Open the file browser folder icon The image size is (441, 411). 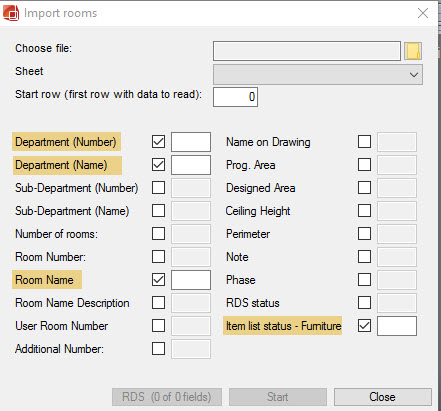[413, 51]
